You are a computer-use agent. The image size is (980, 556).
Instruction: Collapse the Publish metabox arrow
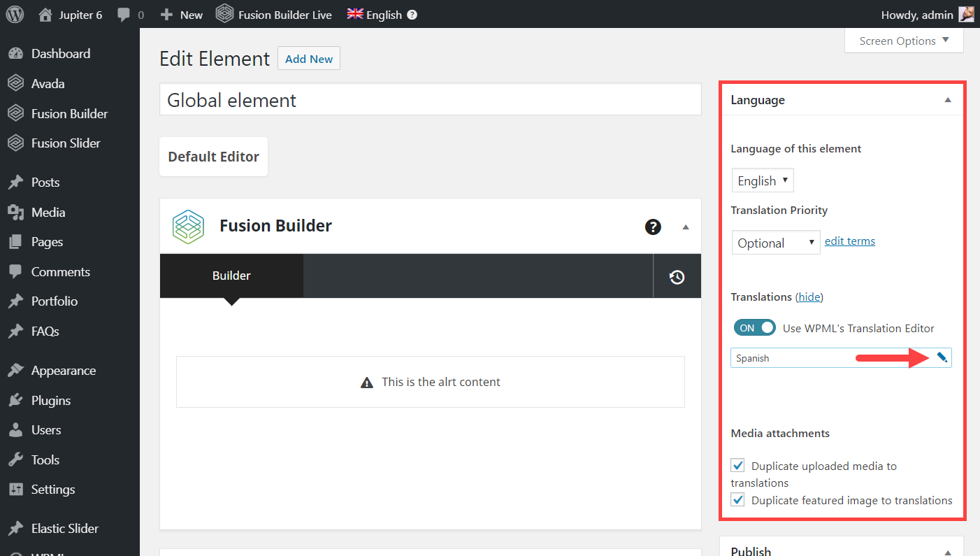[x=948, y=553]
